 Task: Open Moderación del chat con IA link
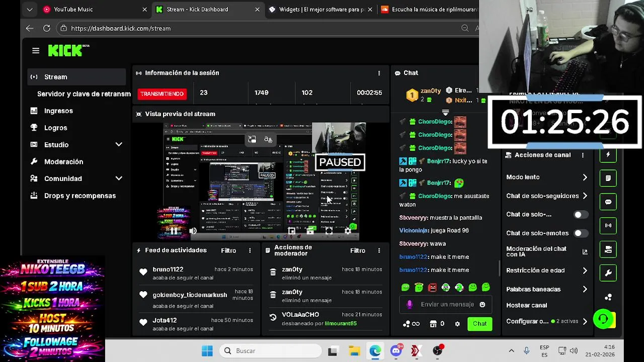tap(547, 252)
